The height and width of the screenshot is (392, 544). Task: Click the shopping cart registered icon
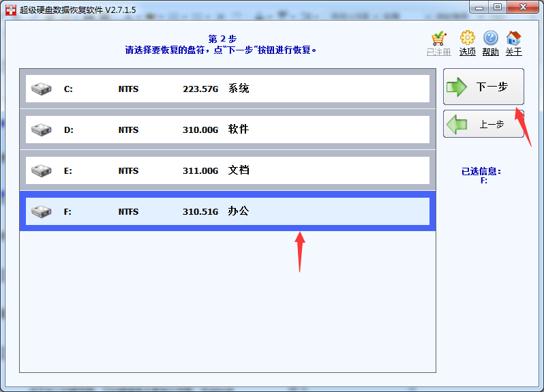point(438,38)
